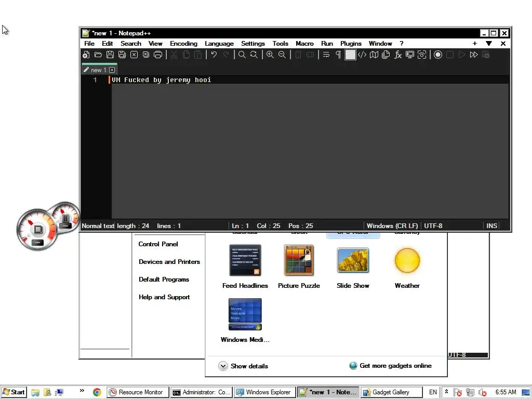Open Default Programs in Start menu
This screenshot has width=532, height=399.
pos(164,279)
